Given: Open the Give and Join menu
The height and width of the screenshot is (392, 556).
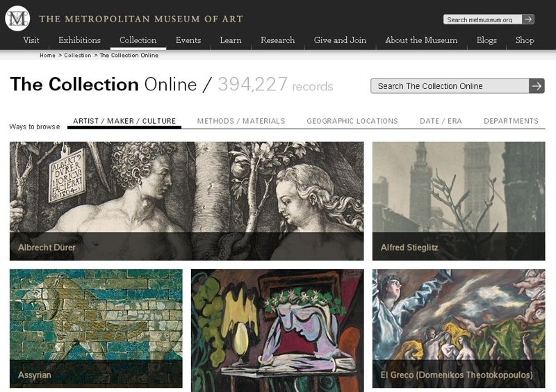Looking at the screenshot, I should 340,40.
